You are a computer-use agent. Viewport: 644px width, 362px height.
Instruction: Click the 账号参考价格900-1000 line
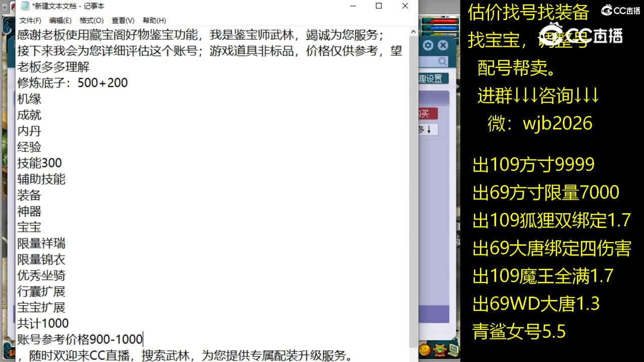[80, 339]
